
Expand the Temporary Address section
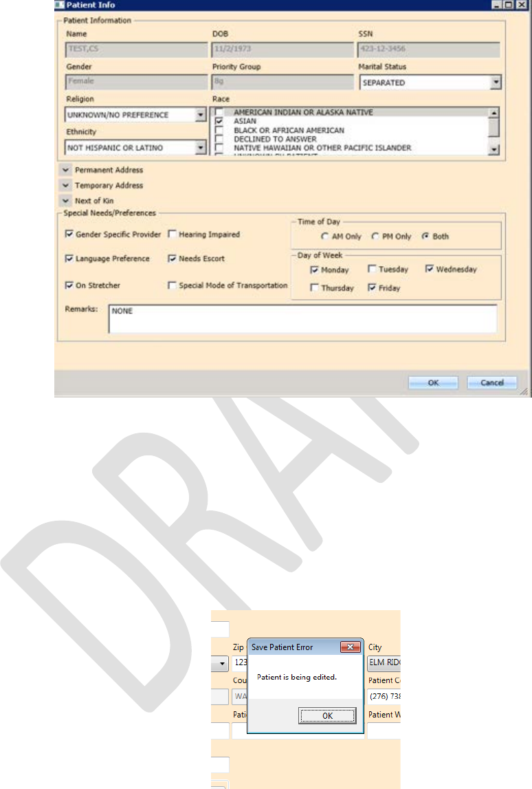coord(65,185)
